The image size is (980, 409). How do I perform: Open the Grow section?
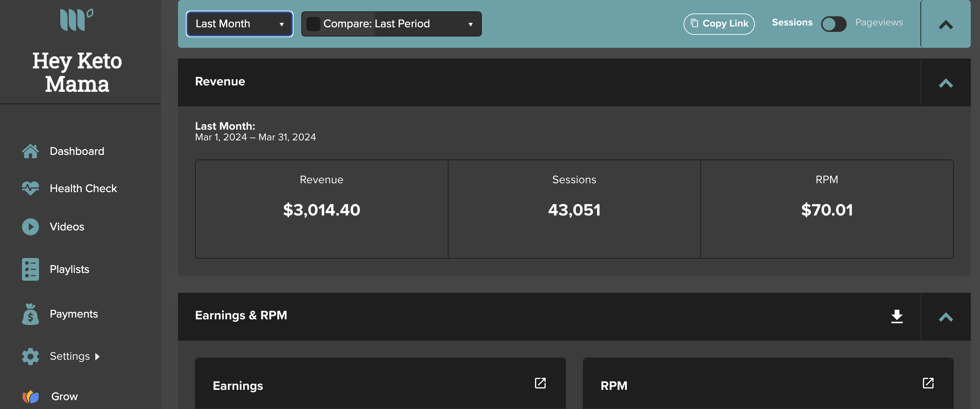point(65,396)
